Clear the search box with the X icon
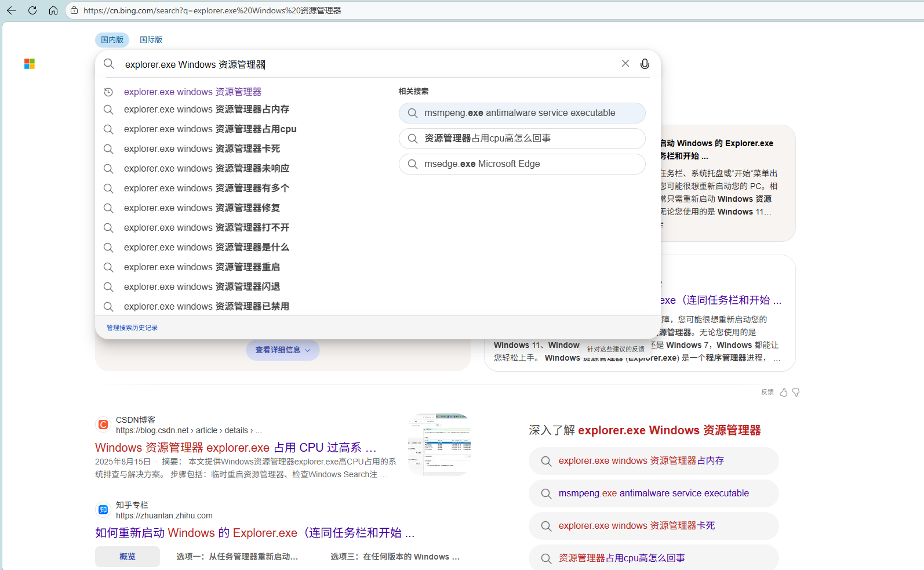 click(625, 63)
